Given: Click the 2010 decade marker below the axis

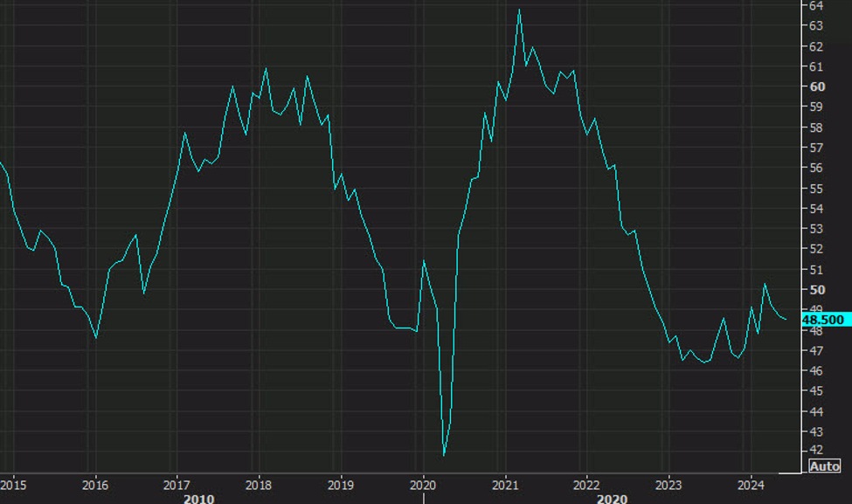Looking at the screenshot, I should pyautogui.click(x=199, y=499).
